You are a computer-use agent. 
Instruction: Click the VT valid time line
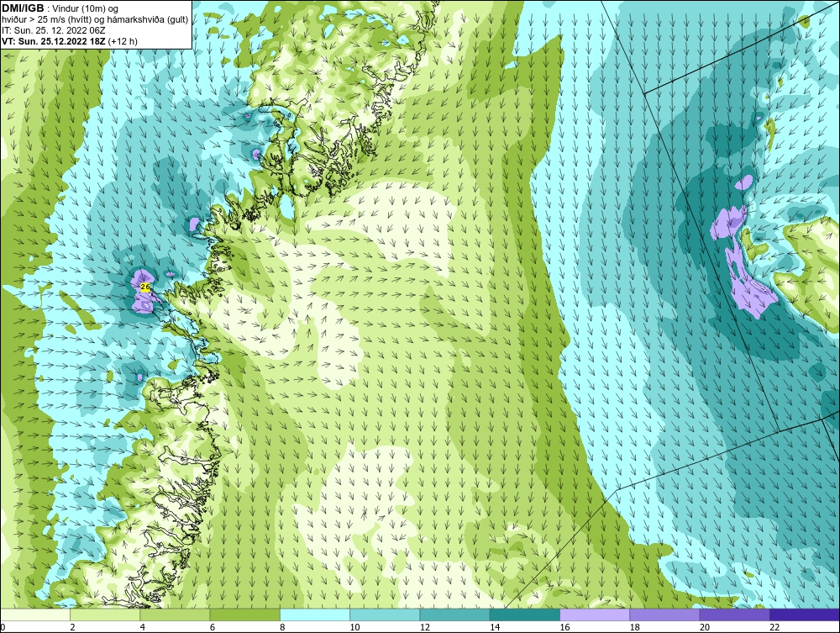coord(70,41)
